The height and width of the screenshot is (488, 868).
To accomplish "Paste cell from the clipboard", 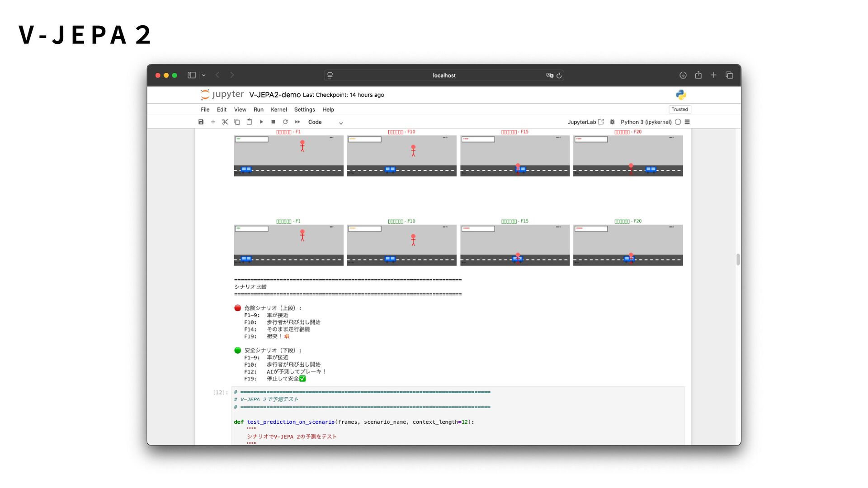I will [x=249, y=122].
